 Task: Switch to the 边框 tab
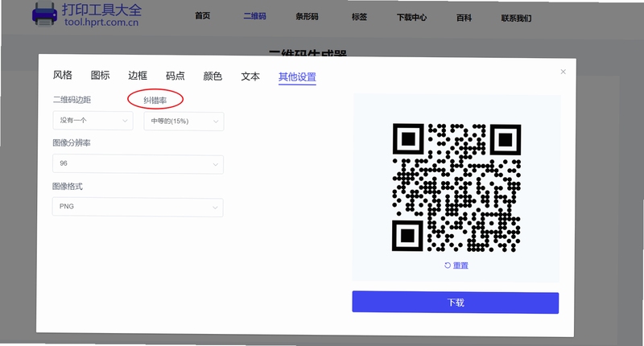click(138, 76)
